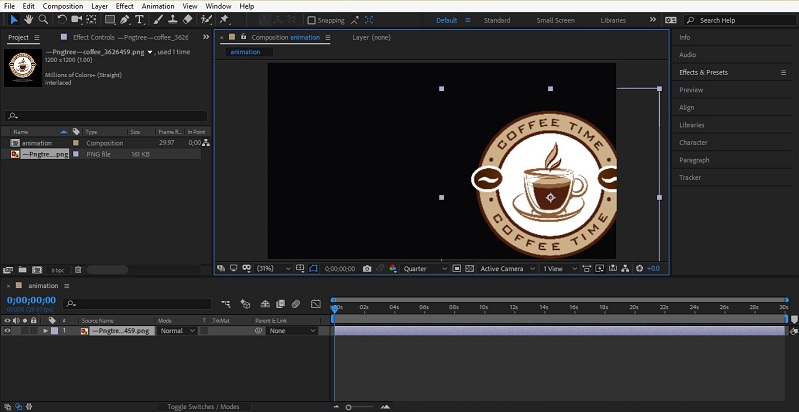Click Toggle Switches / Modes button
799x412 pixels.
point(203,407)
